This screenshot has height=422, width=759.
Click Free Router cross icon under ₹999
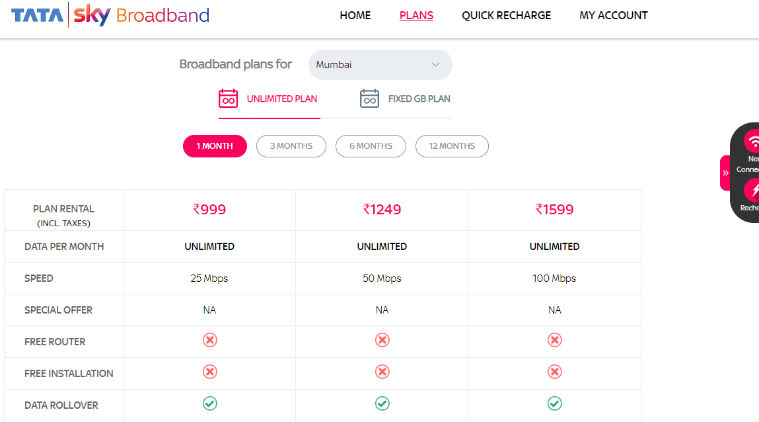pos(210,340)
